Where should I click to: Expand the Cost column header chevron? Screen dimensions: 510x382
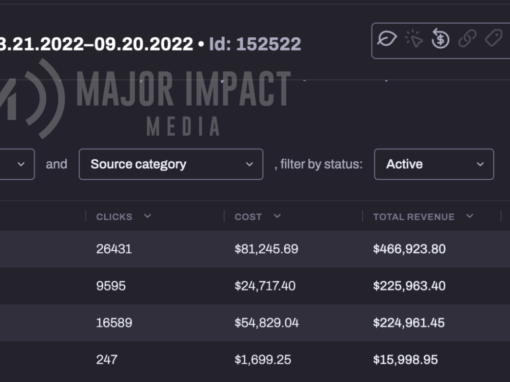tap(277, 216)
